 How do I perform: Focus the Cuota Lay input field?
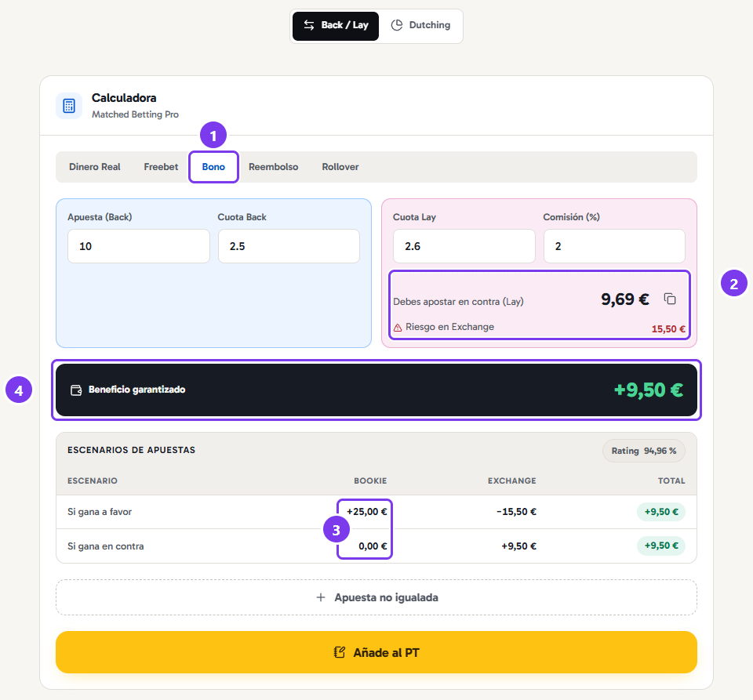click(x=464, y=246)
